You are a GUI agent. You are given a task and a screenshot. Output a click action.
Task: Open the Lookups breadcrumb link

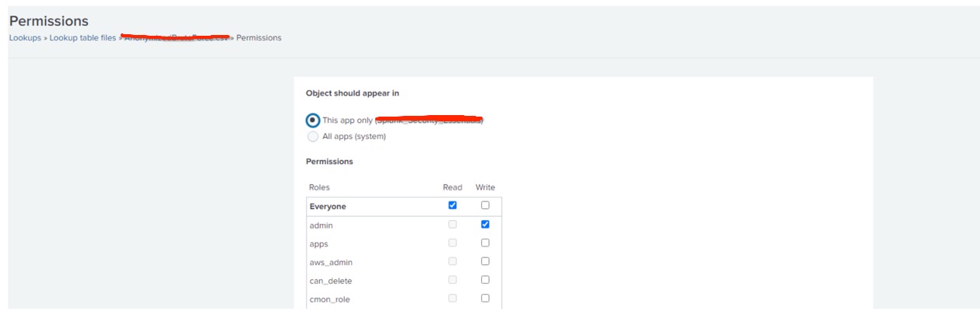pyautogui.click(x=25, y=37)
